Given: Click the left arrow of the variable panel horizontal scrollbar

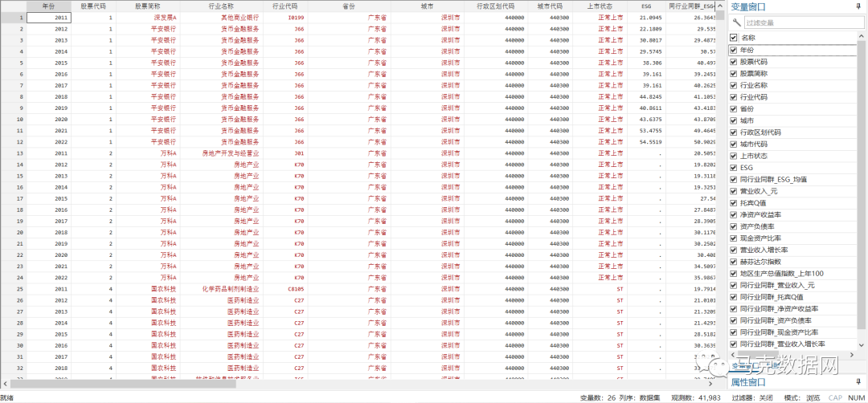Looking at the screenshot, I should (733, 354).
